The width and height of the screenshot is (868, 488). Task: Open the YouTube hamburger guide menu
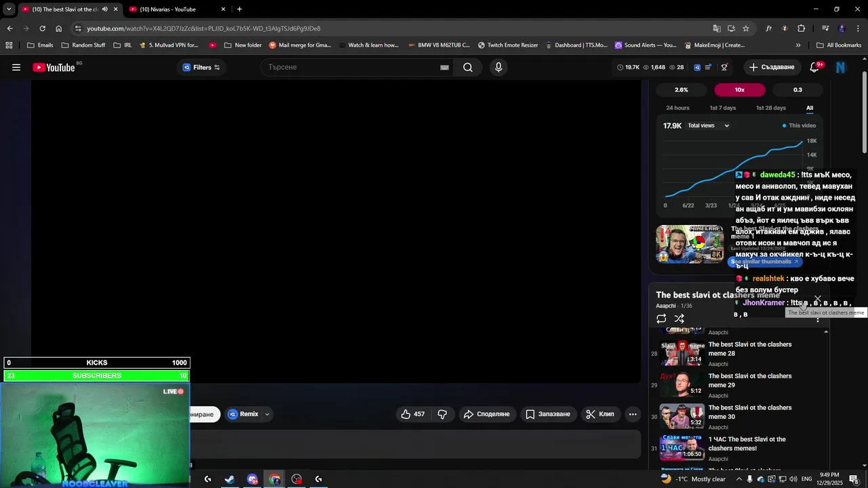(x=16, y=67)
